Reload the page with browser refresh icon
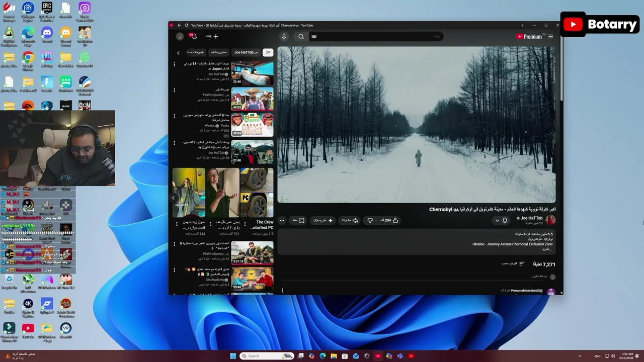The width and height of the screenshot is (644, 362). coord(187,25)
